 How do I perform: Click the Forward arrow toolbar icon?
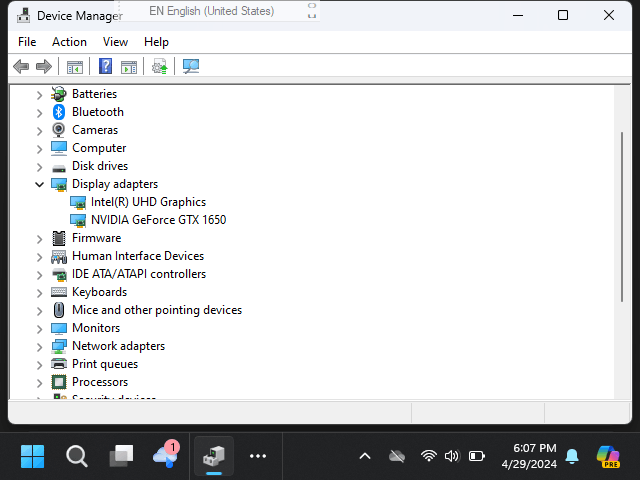pos(44,66)
